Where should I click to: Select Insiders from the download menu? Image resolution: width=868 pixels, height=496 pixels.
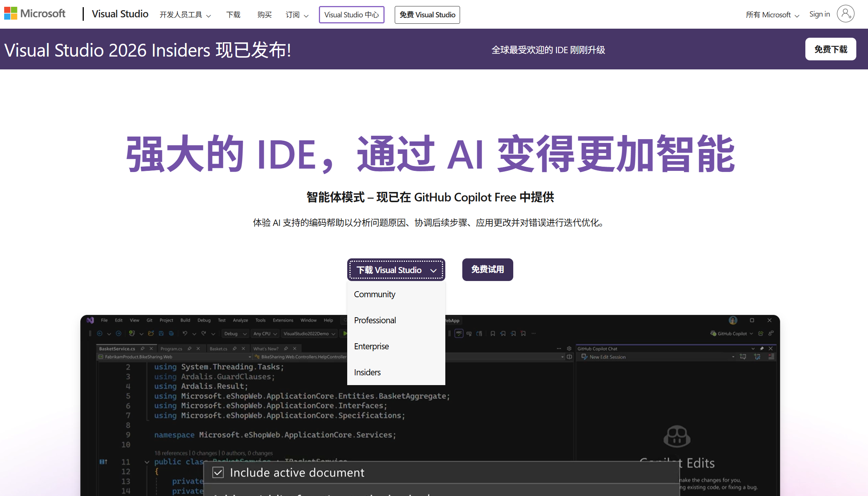[367, 372]
